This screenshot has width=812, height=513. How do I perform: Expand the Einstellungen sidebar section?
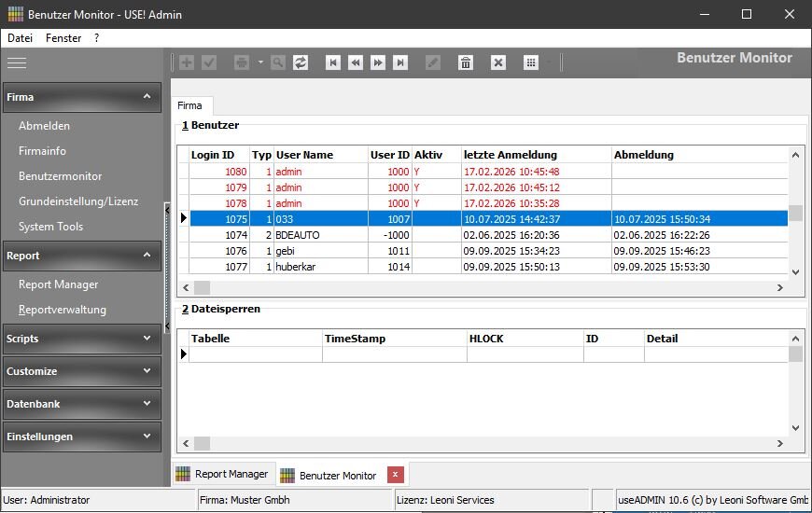[147, 437]
